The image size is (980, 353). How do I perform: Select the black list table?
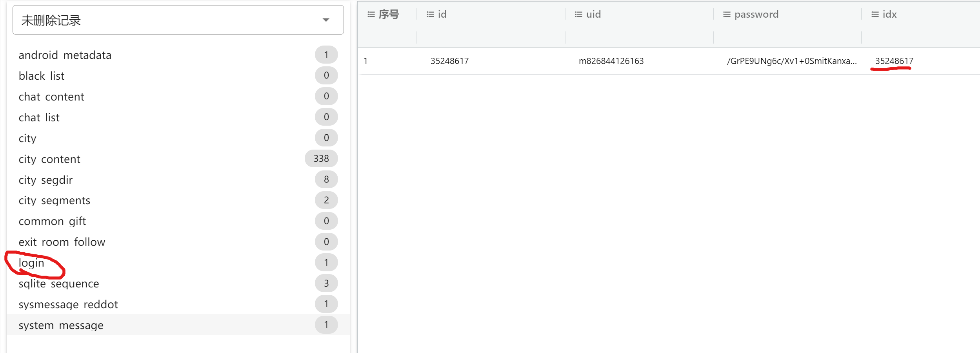[x=42, y=76]
